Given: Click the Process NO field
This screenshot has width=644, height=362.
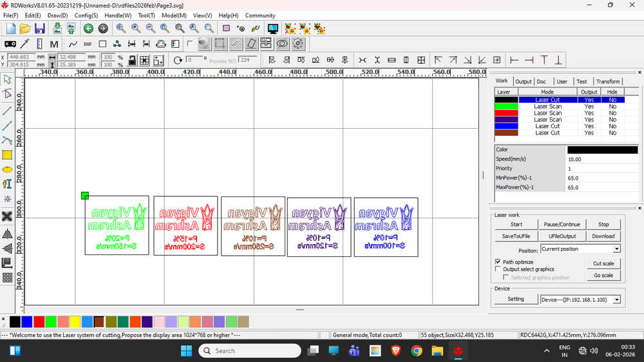Looking at the screenshot, I should point(248,60).
